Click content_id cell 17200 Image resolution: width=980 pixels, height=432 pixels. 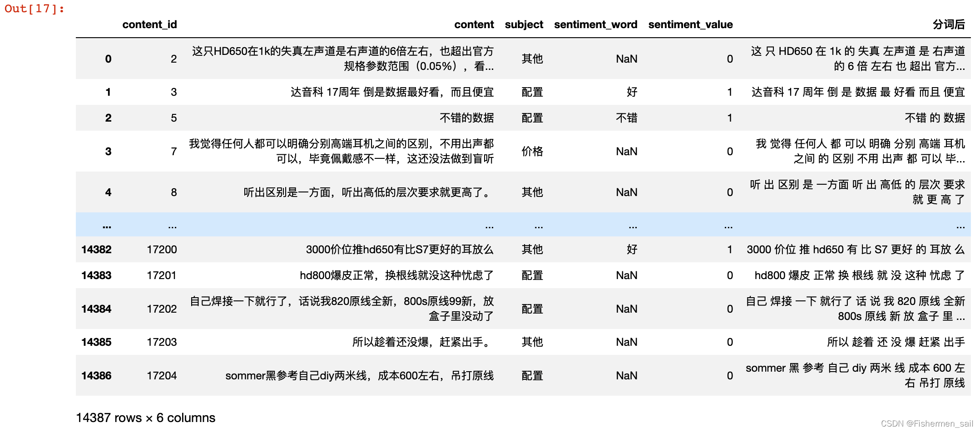[x=162, y=250]
